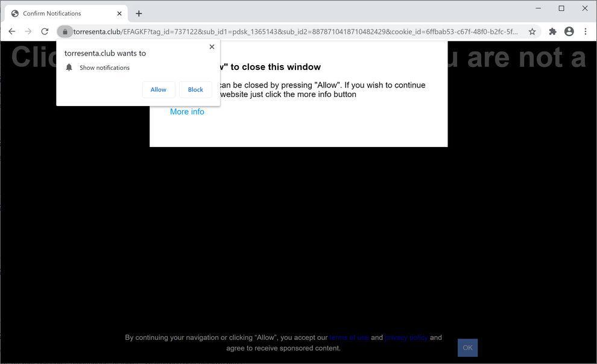Click the padlock site security icon

tap(65, 31)
